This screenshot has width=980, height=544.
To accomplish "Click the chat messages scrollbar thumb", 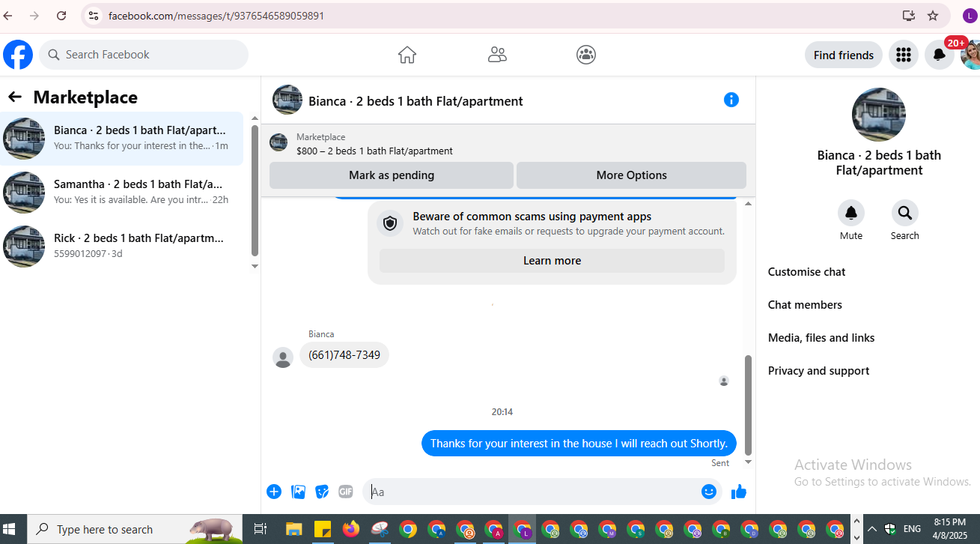I will pyautogui.click(x=748, y=405).
